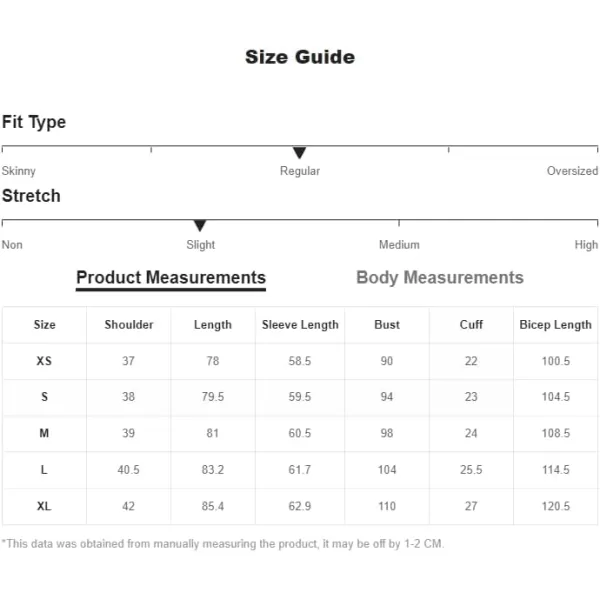Click the Non stretch label
Screen dimensions: 600x600
[12, 245]
